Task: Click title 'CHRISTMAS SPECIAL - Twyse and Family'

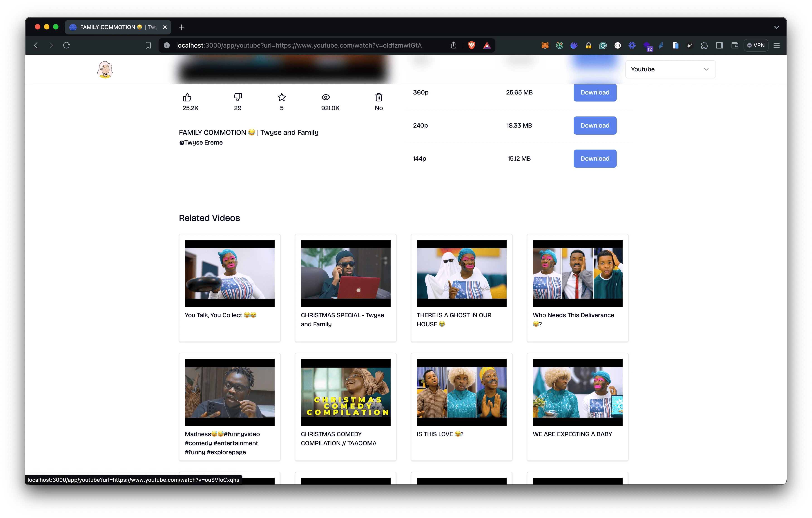Action: pyautogui.click(x=342, y=319)
